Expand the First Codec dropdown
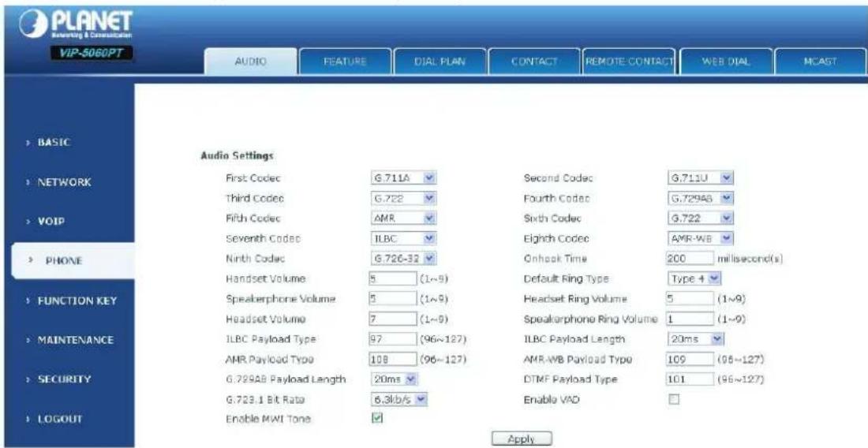 coord(402,178)
